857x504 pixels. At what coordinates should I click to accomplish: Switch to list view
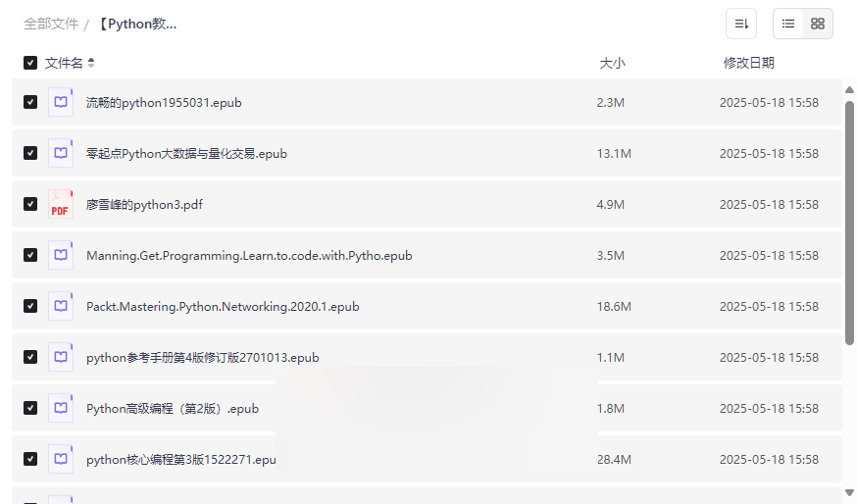coord(788,24)
